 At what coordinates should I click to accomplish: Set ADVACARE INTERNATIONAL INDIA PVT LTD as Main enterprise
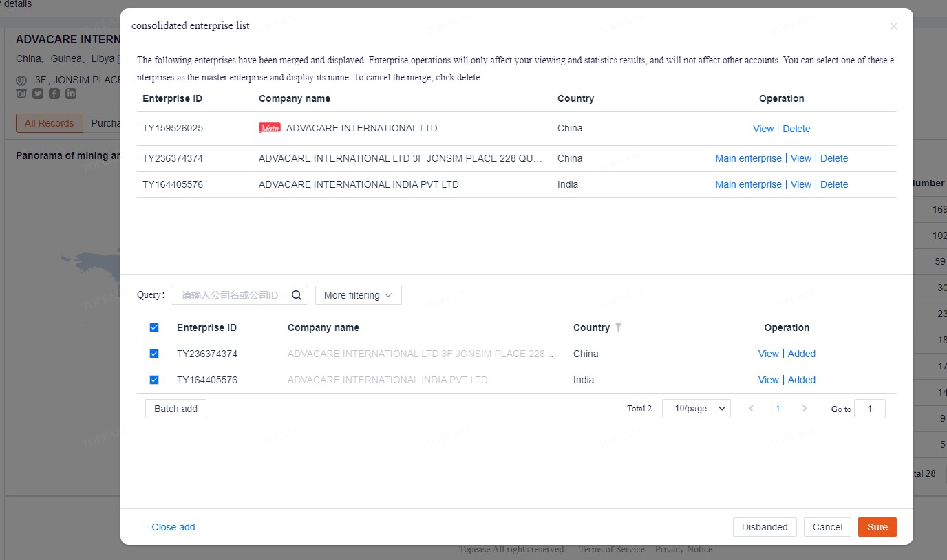point(748,184)
